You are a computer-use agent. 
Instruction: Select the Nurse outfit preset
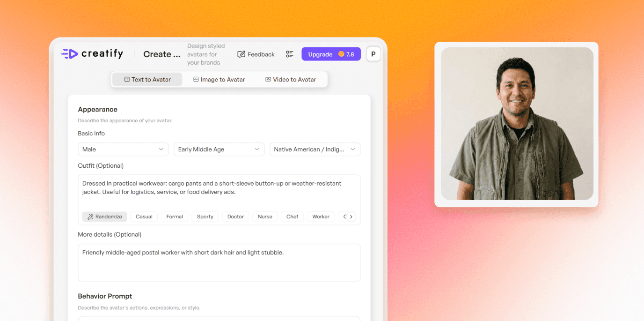pyautogui.click(x=265, y=216)
